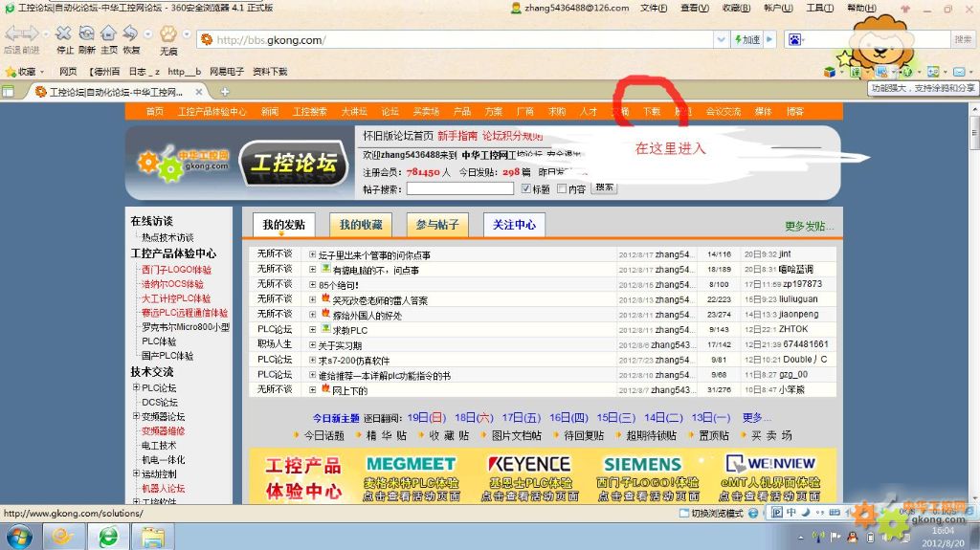Screen dimensions: 980x550
Task: Open the 更多发贴 link
Action: click(x=810, y=227)
